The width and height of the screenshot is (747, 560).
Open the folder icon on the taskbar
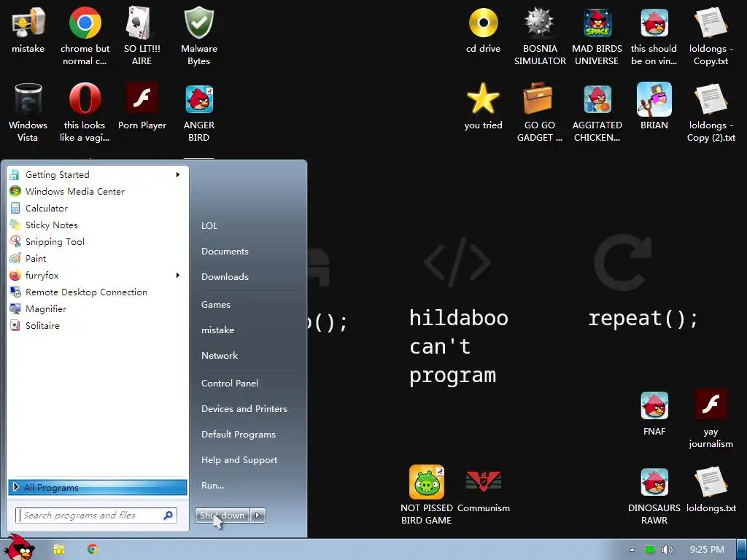58,550
